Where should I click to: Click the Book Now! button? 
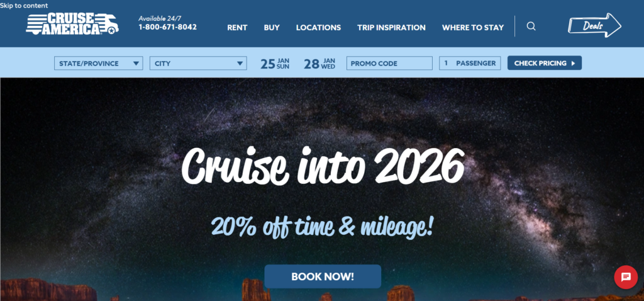pos(323,276)
